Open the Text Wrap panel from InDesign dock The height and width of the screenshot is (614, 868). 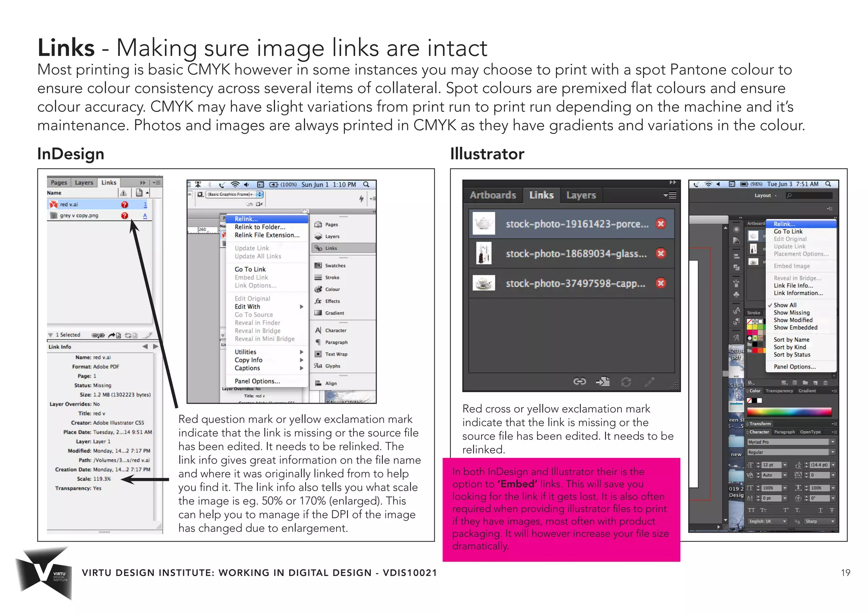(x=331, y=354)
